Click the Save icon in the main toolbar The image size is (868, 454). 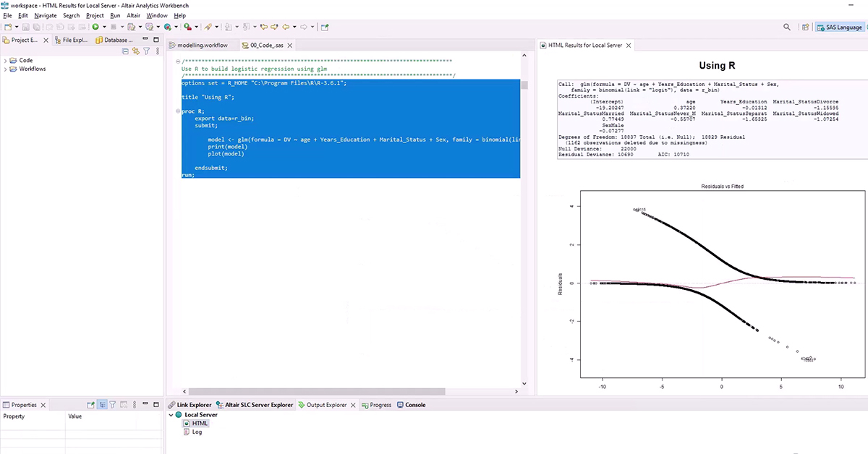point(25,27)
